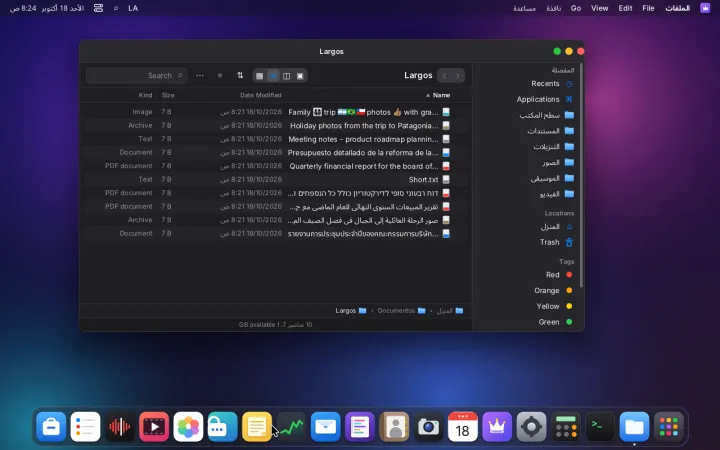
Task: Open the Stocks app from the dock
Action: click(291, 427)
